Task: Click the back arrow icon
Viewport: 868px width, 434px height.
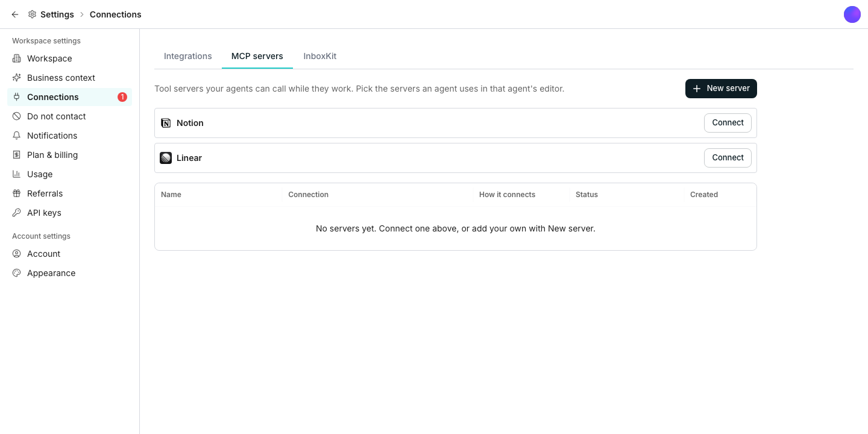Action: click(x=15, y=14)
